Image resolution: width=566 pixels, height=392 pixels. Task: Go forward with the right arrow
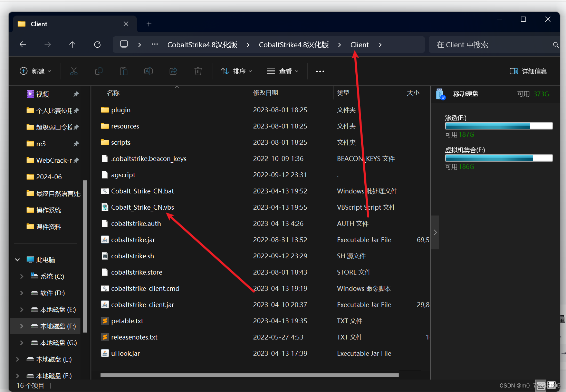(48, 45)
